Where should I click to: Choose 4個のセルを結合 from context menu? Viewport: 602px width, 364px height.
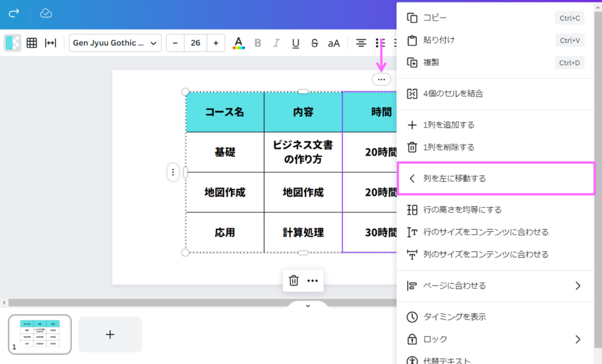[453, 93]
